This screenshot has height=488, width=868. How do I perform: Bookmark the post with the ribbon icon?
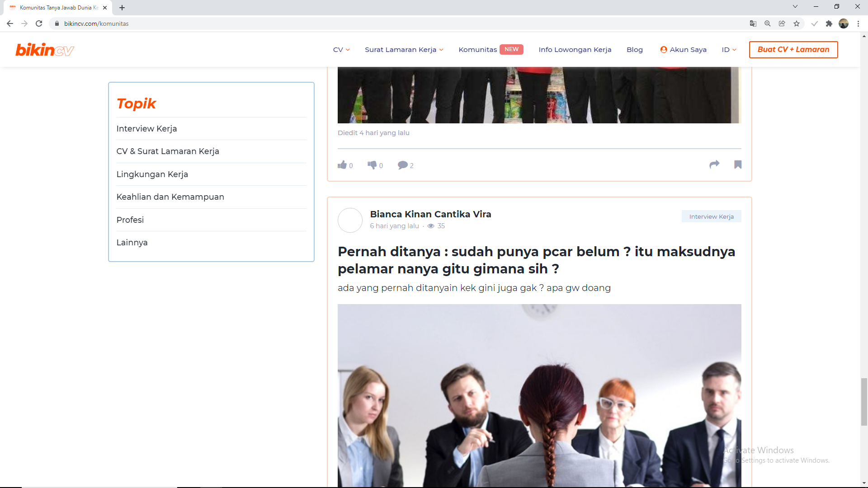point(738,164)
